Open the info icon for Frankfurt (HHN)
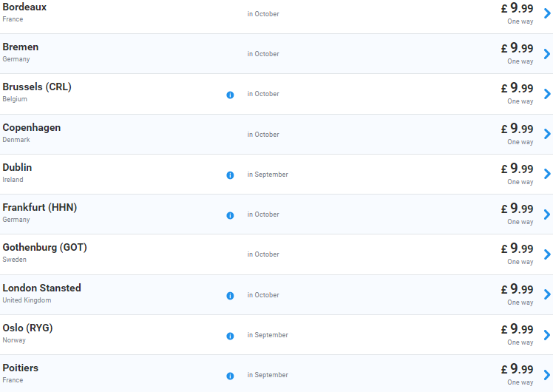Viewport: 553px width, 392px height. [x=230, y=215]
